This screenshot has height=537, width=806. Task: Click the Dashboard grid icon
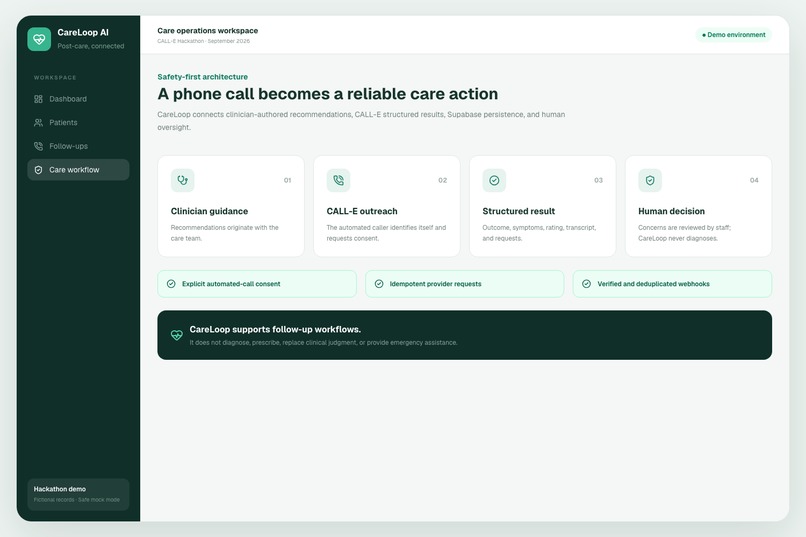(x=38, y=99)
